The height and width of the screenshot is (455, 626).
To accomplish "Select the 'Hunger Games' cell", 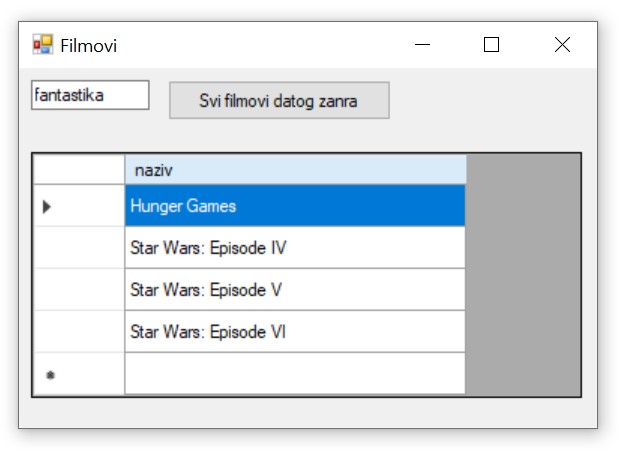I will tap(295, 206).
